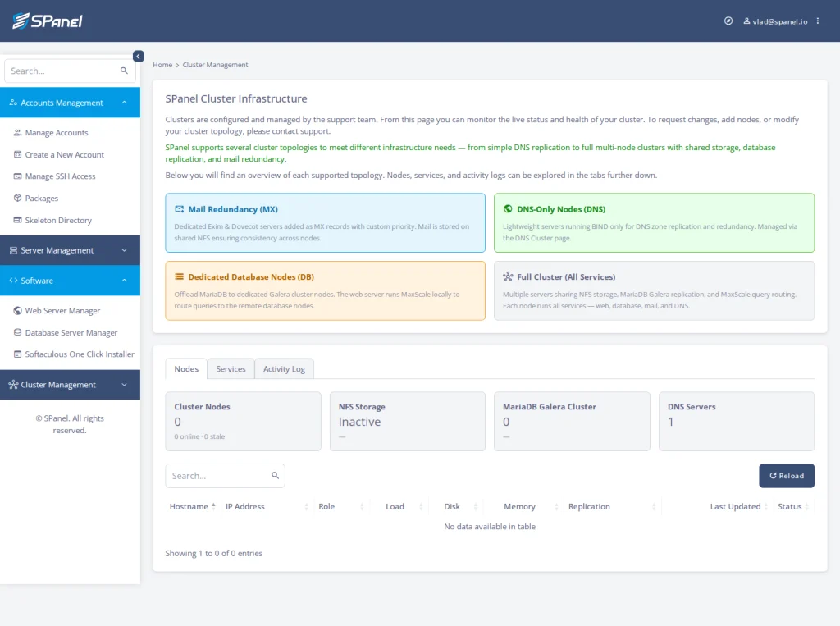
Task: Click the Manage SSH Access terminal icon
Action: [x=18, y=176]
